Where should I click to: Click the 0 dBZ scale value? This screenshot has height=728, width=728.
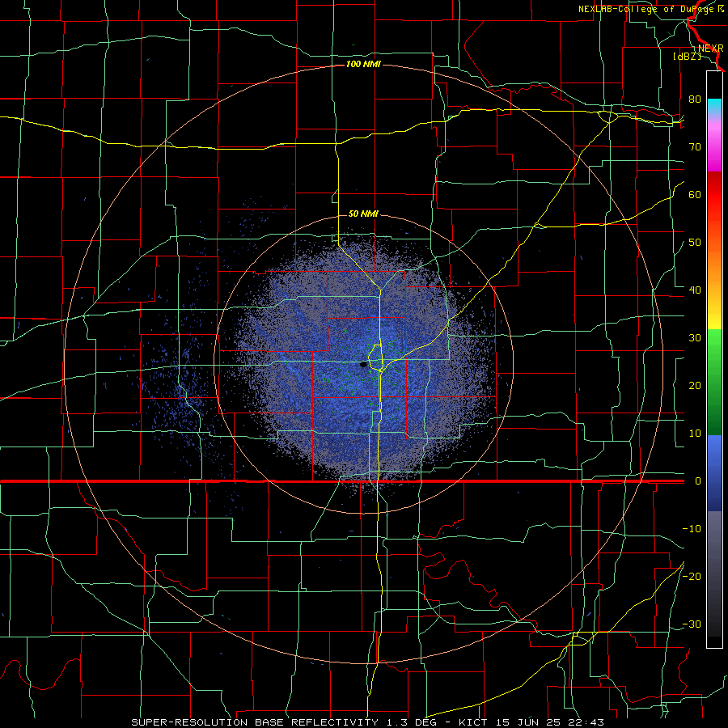[x=698, y=481]
